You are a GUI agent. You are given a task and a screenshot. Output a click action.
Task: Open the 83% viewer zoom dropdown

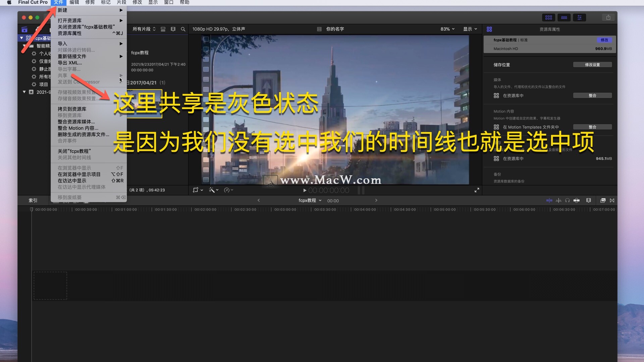pos(447,29)
